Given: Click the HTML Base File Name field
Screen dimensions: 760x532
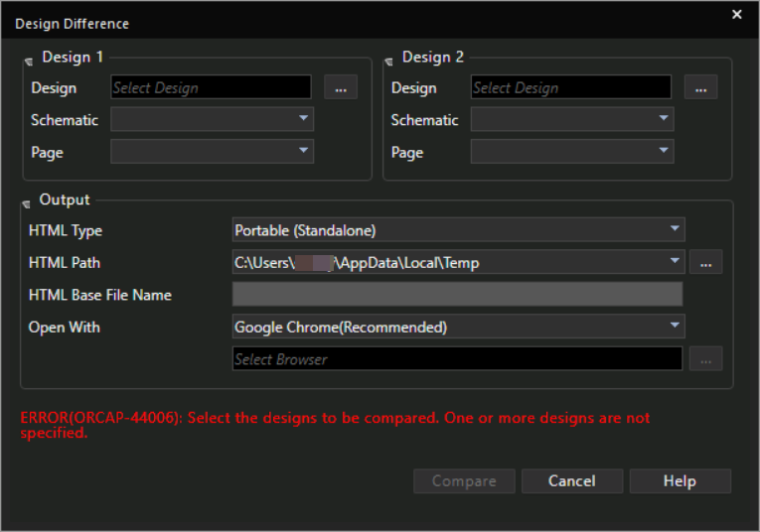Looking at the screenshot, I should (x=457, y=295).
